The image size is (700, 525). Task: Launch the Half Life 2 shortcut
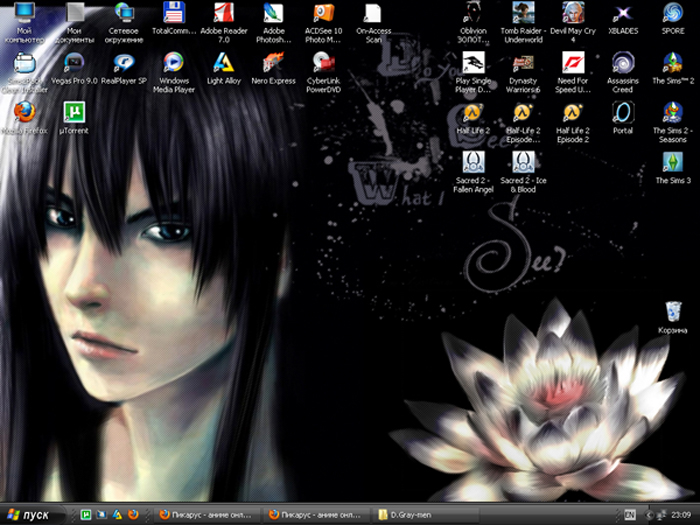tap(473, 118)
